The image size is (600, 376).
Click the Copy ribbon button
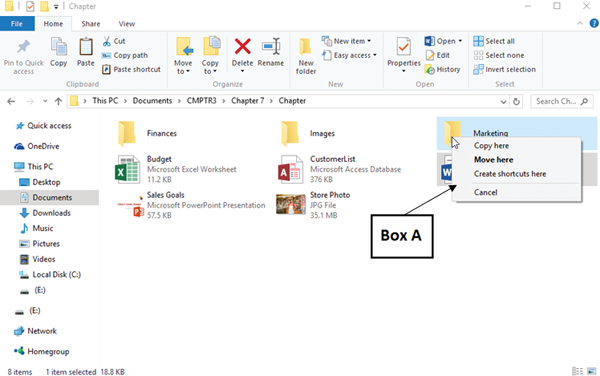59,52
